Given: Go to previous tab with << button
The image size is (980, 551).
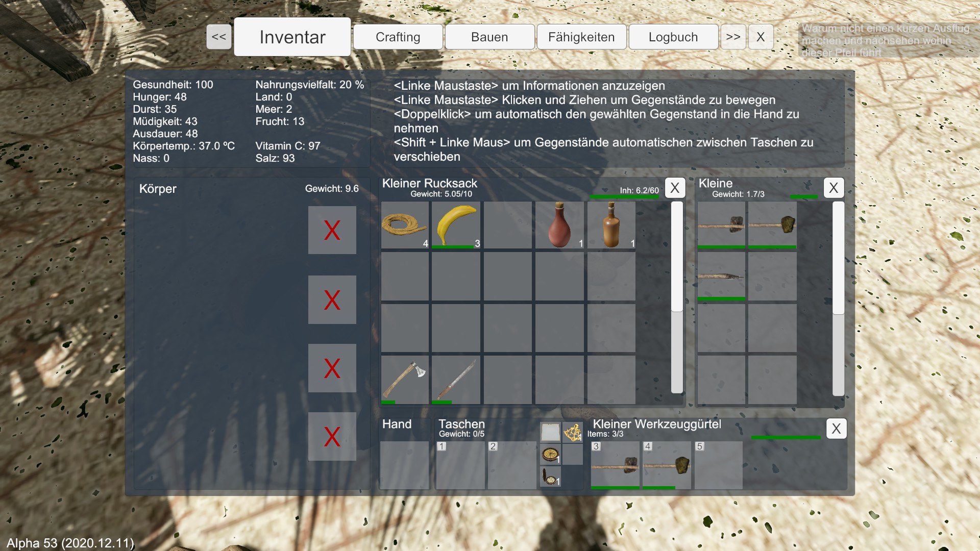Looking at the screenshot, I should (x=218, y=37).
